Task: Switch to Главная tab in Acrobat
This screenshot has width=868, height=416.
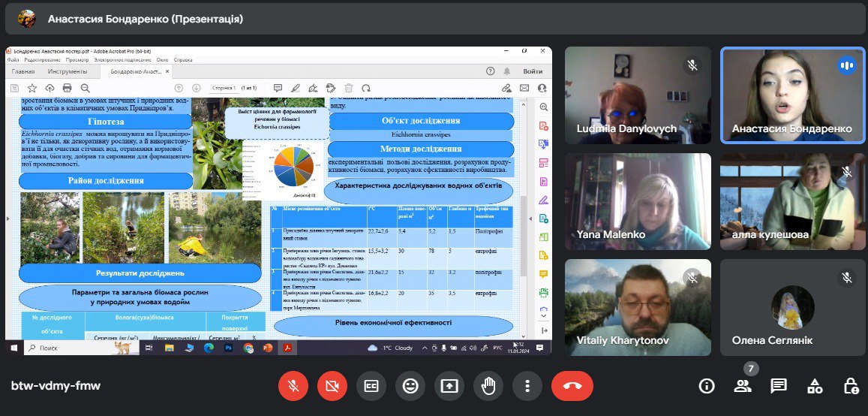Action: coord(23,71)
